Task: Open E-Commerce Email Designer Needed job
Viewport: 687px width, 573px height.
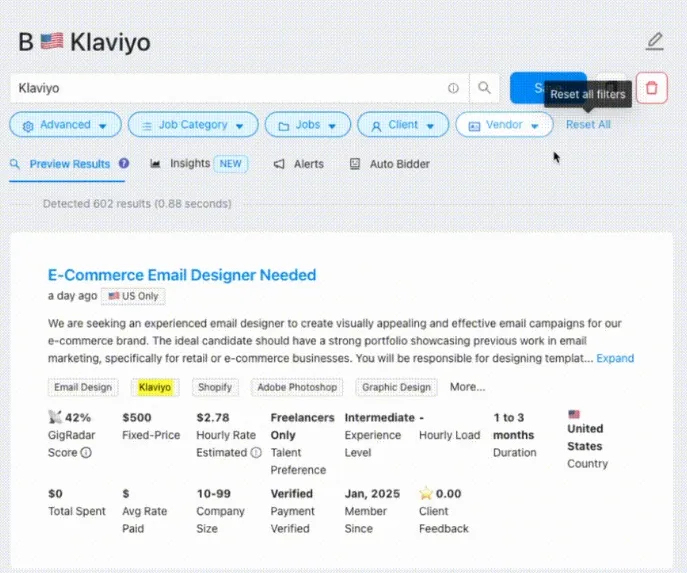Action: point(182,275)
